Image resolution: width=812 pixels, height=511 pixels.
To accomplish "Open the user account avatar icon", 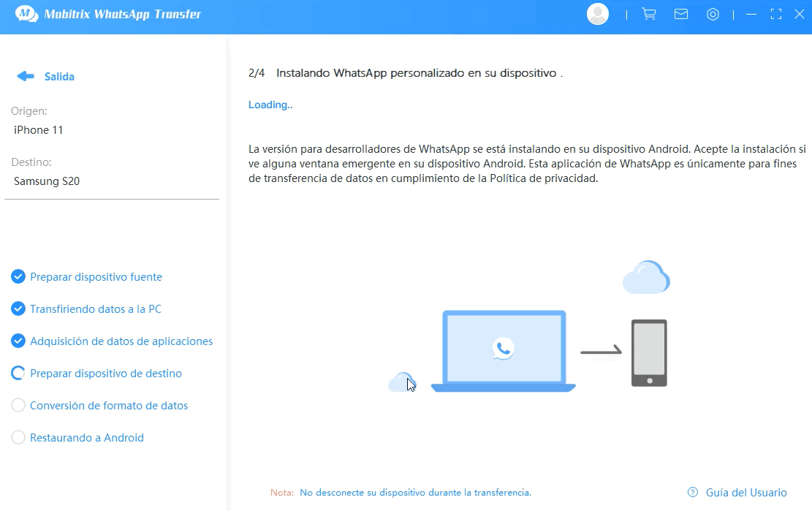I will click(598, 14).
